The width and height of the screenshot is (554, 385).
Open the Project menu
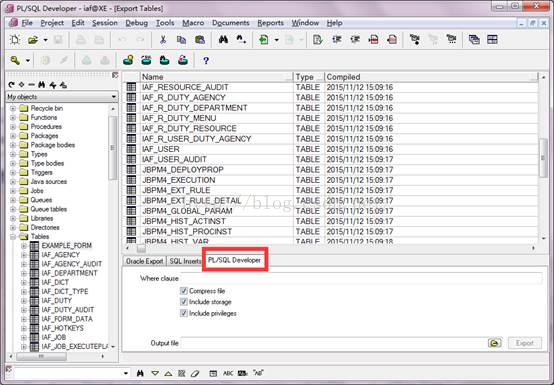pyautogui.click(x=52, y=23)
